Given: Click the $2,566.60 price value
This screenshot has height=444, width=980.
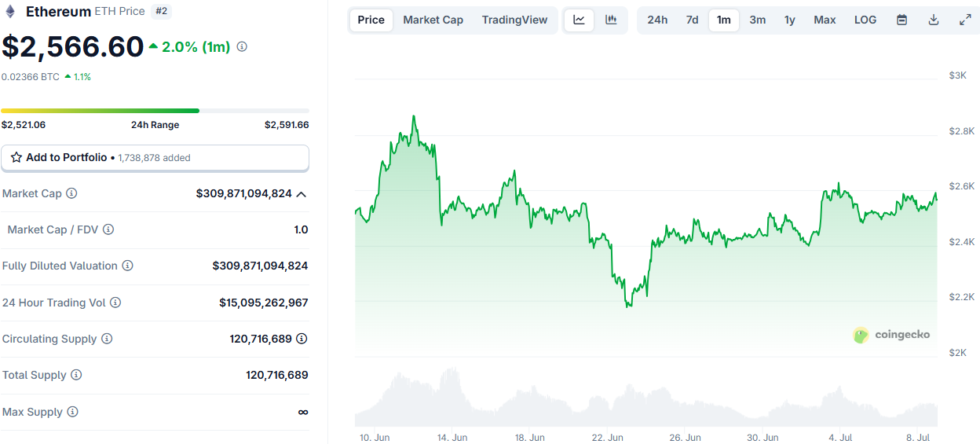Looking at the screenshot, I should (73, 47).
